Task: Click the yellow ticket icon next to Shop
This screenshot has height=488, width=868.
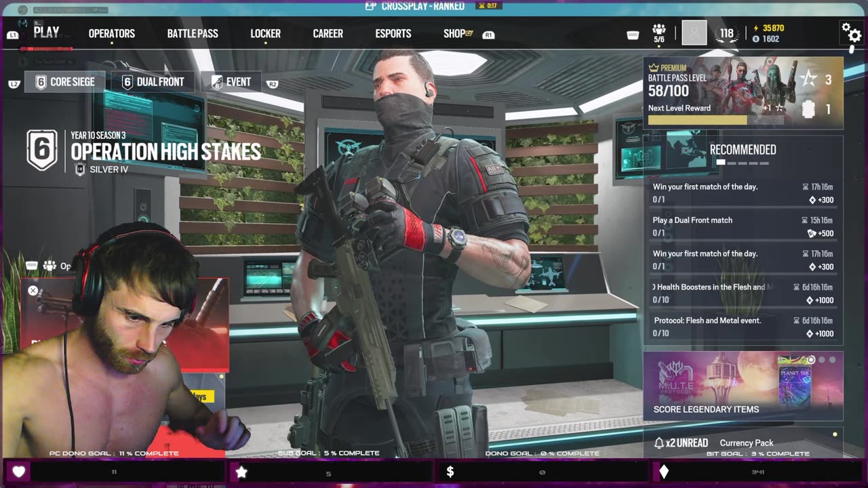Action: (x=469, y=33)
